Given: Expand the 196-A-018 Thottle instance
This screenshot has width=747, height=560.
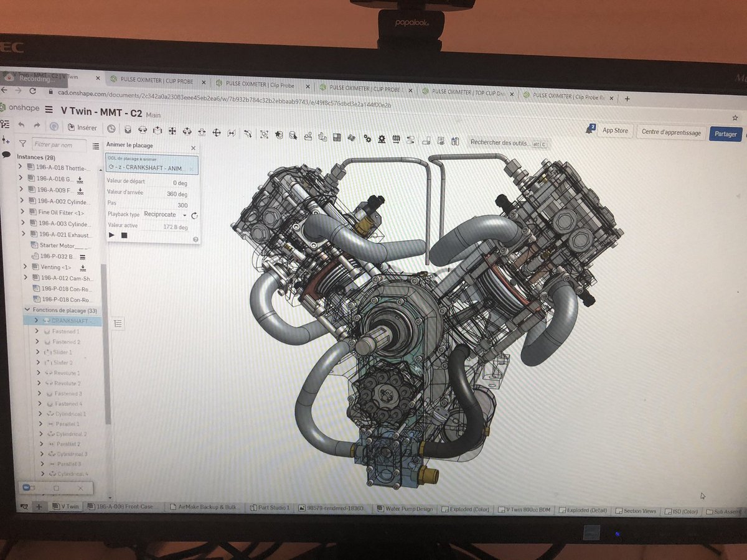Looking at the screenshot, I should 20,167.
